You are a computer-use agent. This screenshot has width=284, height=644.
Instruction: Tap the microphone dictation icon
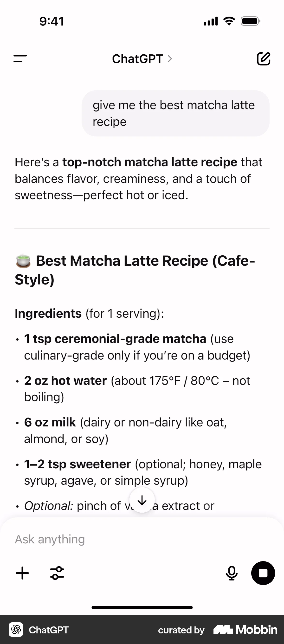(232, 573)
